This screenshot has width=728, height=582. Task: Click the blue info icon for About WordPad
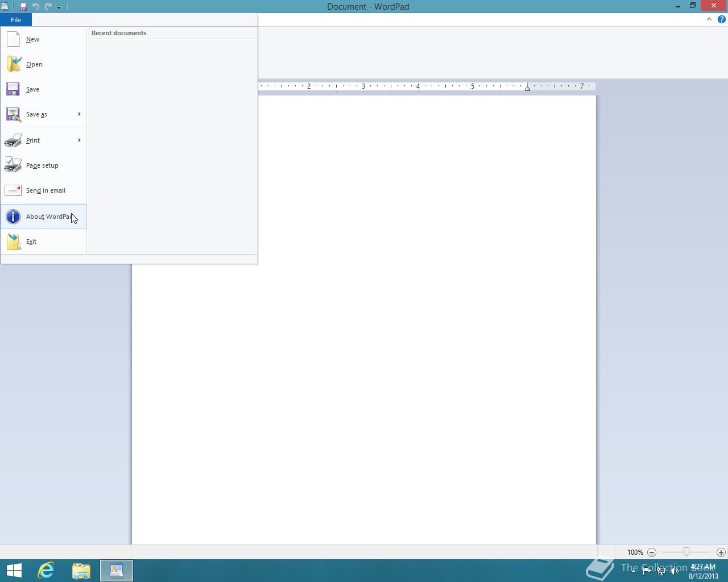[x=13, y=217]
